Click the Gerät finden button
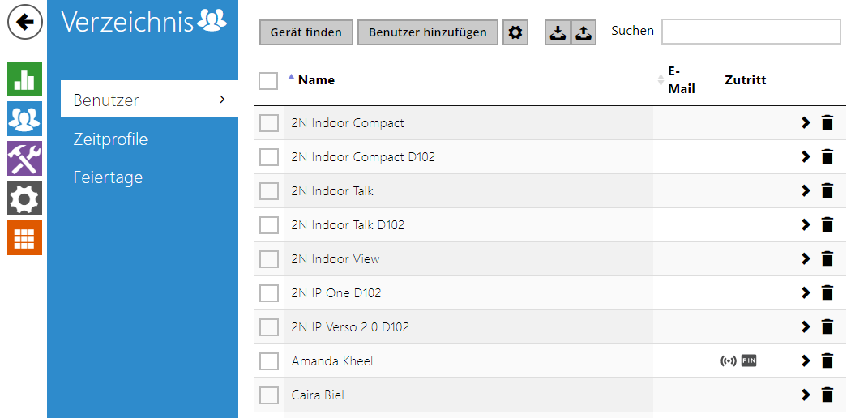Image resolution: width=868 pixels, height=418 pixels. [306, 32]
